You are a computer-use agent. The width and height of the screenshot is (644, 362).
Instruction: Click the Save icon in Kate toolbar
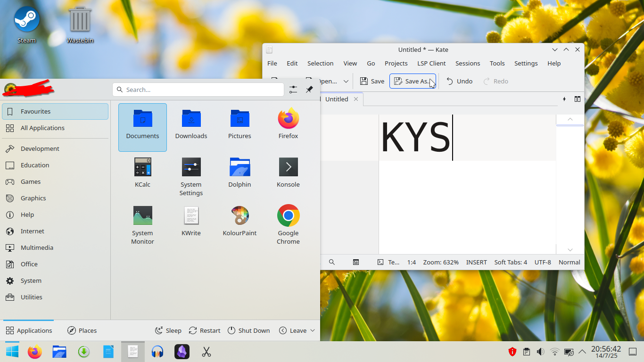click(x=372, y=81)
